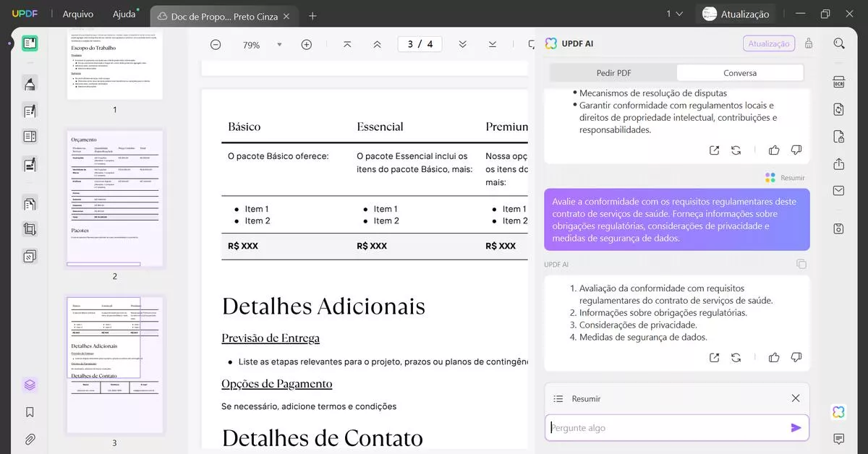
Task: Focus the Pergunte algo input
Action: 668,428
